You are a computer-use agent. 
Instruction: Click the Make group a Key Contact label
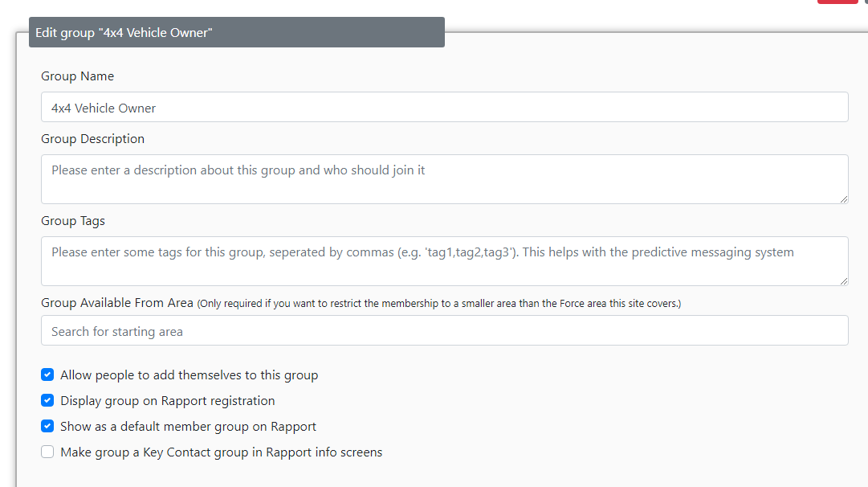pyautogui.click(x=222, y=452)
